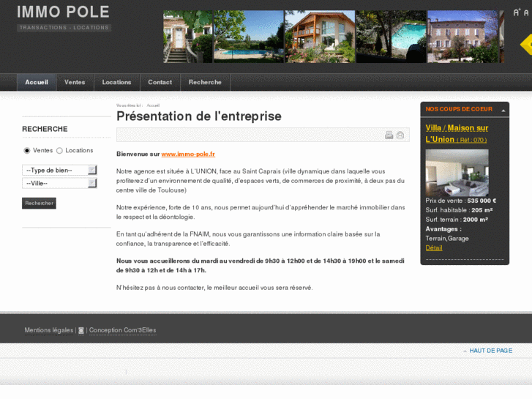Open the Ventes menu item
Viewport: 532px width, 399px height.
[75, 82]
